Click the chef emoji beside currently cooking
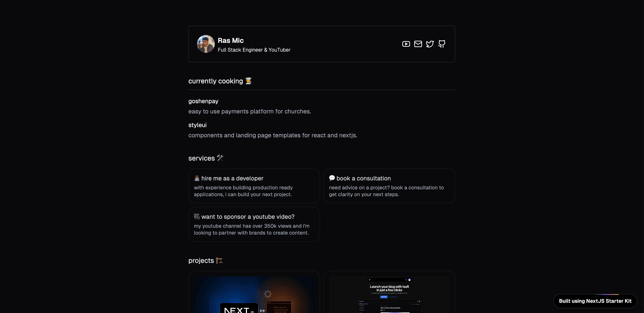 tap(248, 81)
